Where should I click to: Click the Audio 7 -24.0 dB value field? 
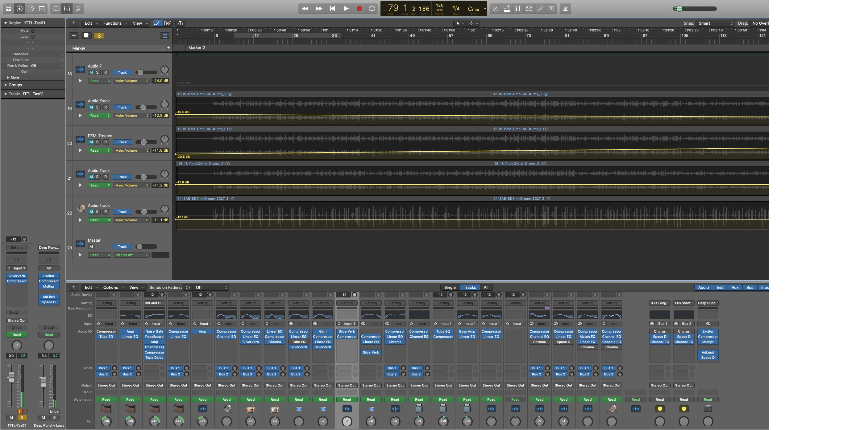click(160, 81)
